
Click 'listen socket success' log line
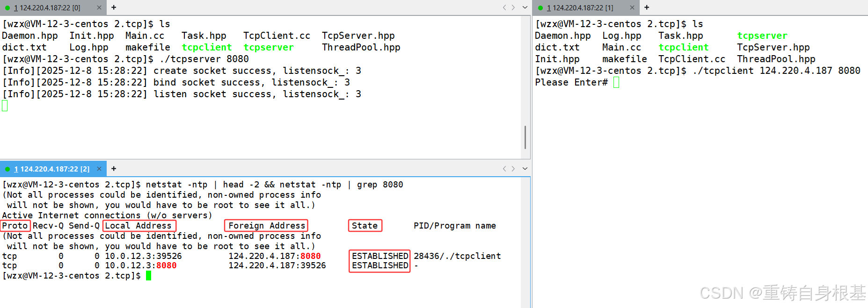tap(182, 94)
